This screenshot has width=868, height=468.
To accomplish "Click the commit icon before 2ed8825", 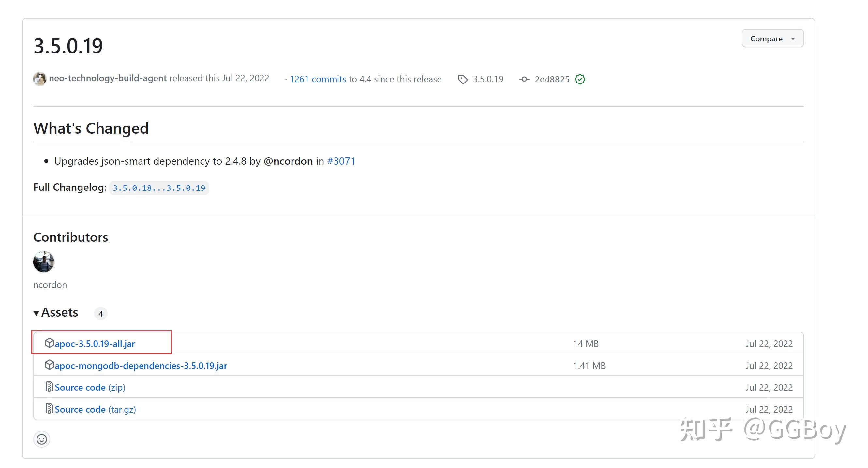I will (x=524, y=79).
